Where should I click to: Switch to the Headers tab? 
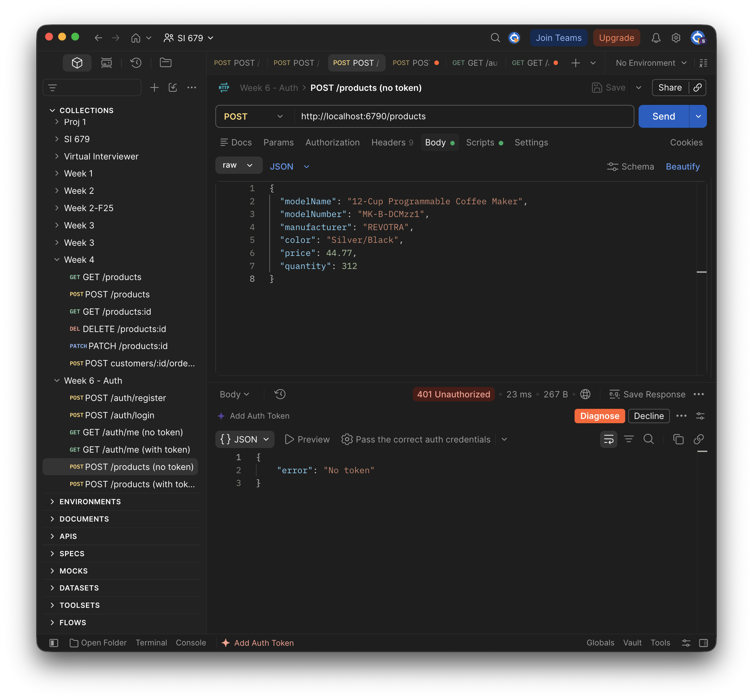(392, 142)
